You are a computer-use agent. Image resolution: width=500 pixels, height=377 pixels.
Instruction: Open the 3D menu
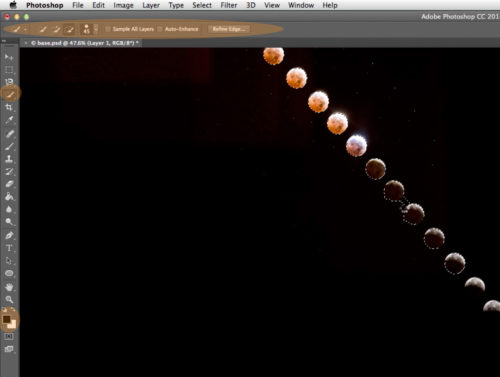tap(251, 5)
